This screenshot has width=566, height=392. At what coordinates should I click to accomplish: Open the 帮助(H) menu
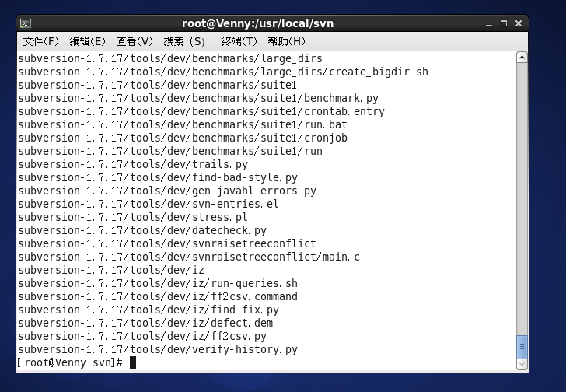(x=287, y=41)
